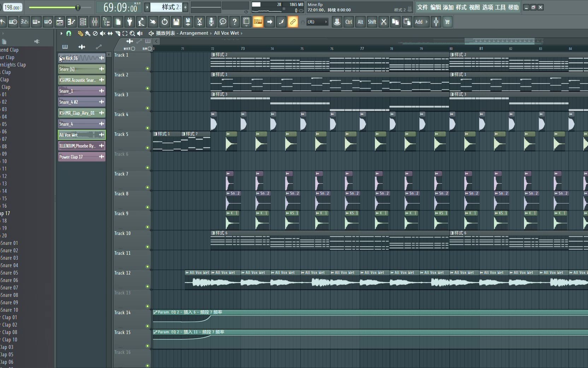
Task: Select the delete tool
Action: (95, 33)
